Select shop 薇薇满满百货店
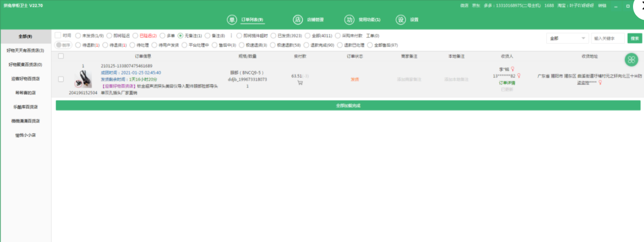The height and width of the screenshot is (242, 644). pyautogui.click(x=25, y=120)
